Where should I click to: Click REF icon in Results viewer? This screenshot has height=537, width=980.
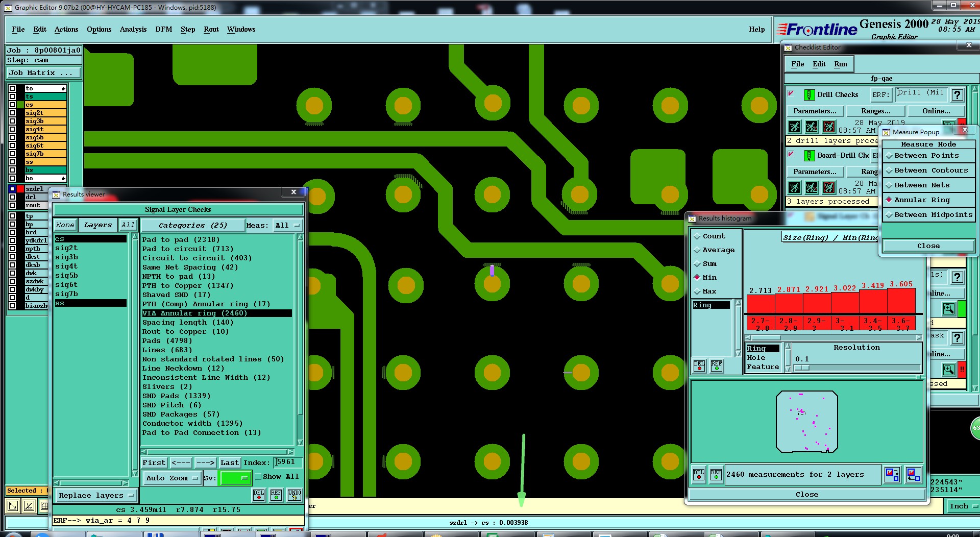click(276, 495)
